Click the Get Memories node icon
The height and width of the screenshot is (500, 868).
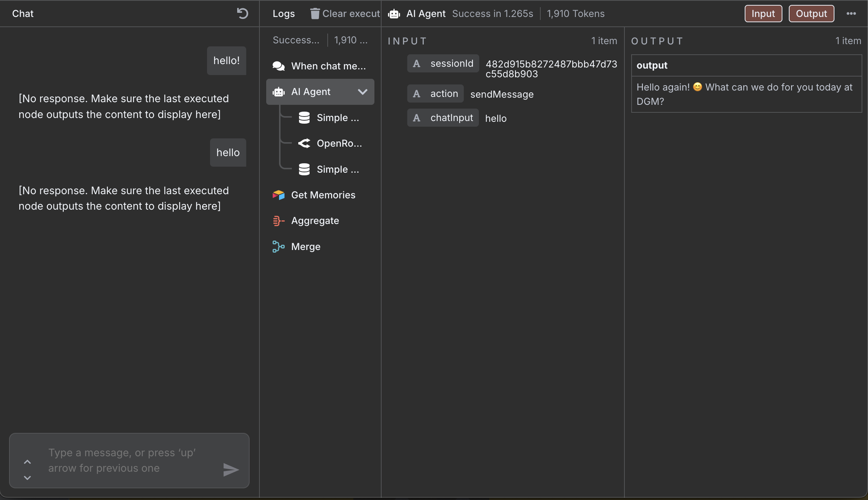click(278, 195)
